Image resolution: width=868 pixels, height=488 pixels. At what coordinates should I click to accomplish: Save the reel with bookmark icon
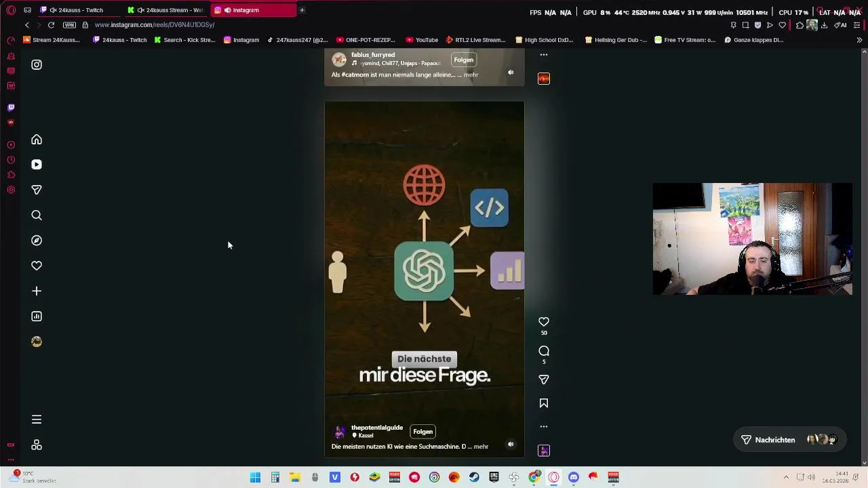pos(544,403)
